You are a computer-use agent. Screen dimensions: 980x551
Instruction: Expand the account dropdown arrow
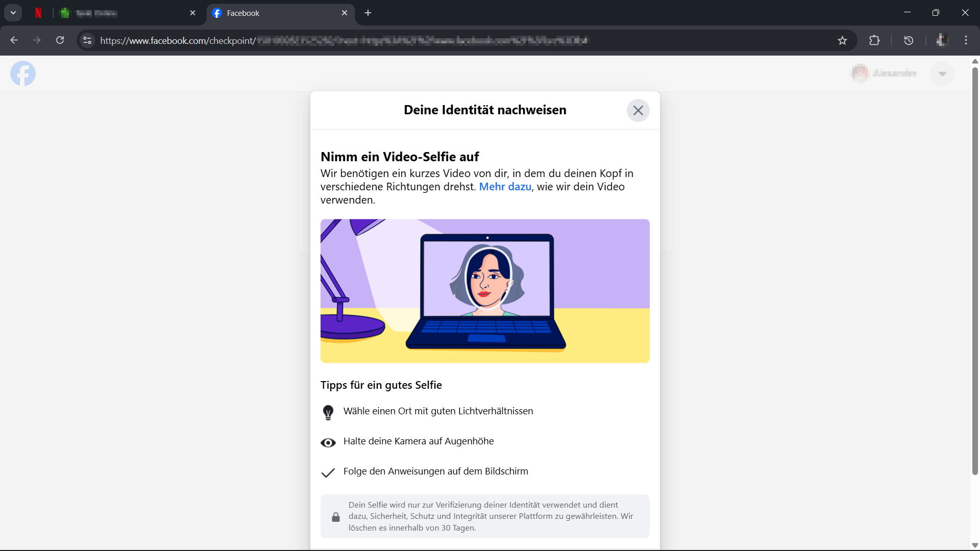tap(942, 73)
